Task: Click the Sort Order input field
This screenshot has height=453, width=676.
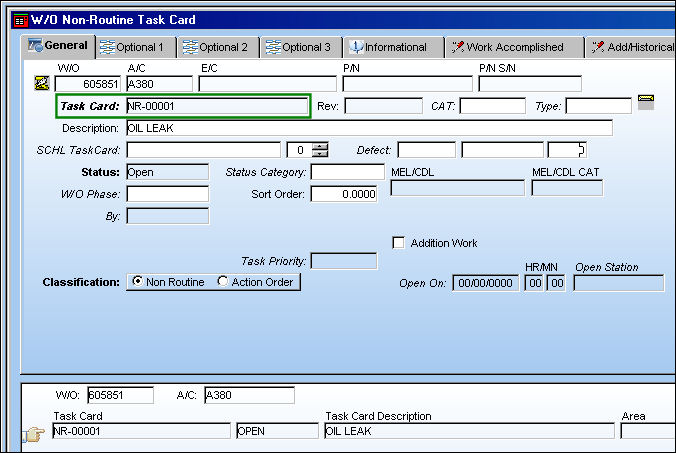Action: click(x=344, y=194)
